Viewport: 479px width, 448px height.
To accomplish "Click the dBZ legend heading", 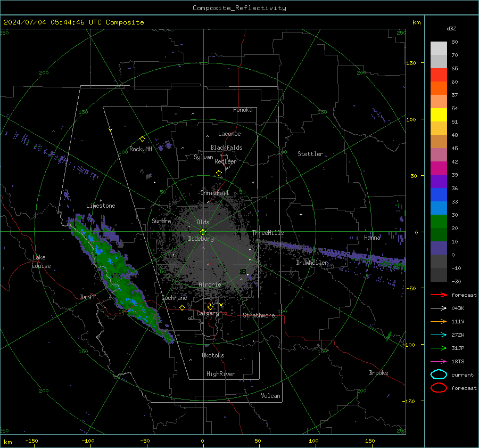I will 451,28.
